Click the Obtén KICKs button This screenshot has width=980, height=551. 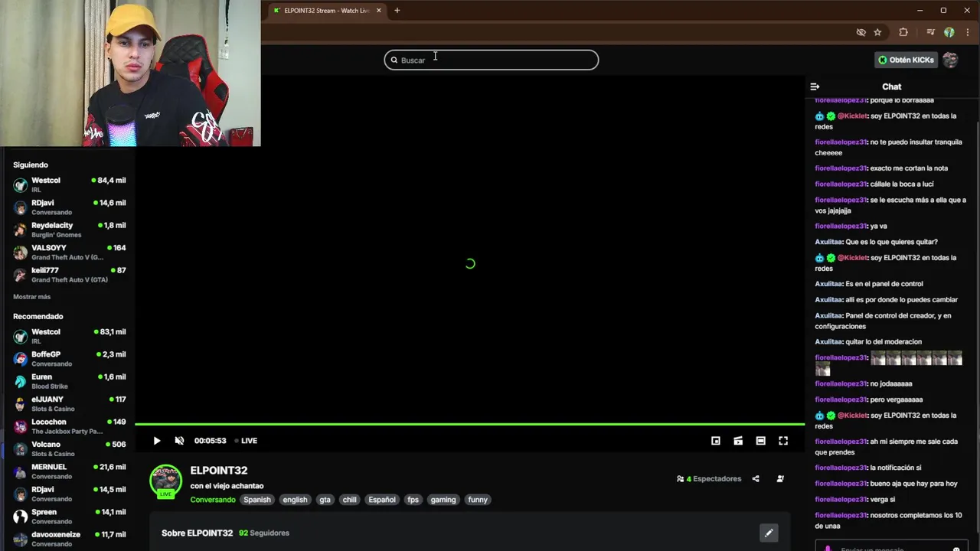[x=906, y=60]
